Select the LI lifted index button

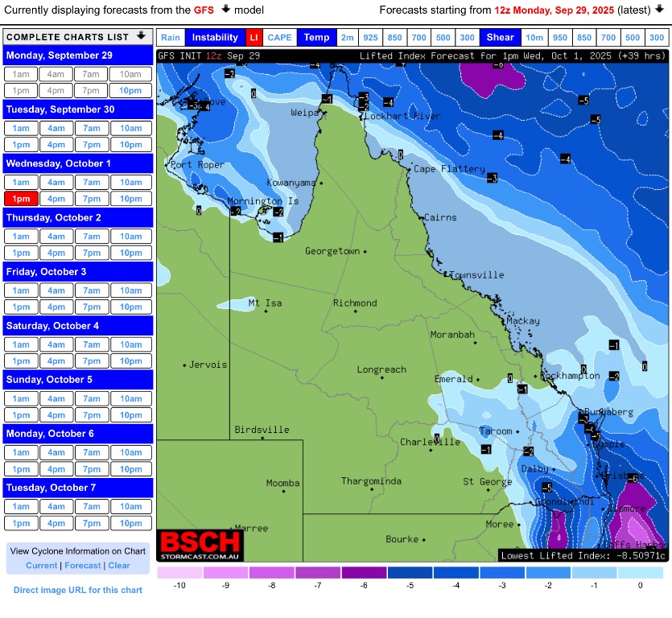point(254,38)
